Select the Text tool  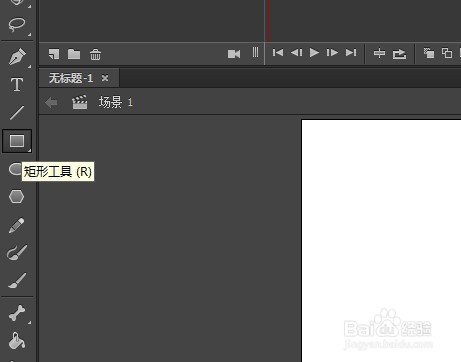click(17, 85)
